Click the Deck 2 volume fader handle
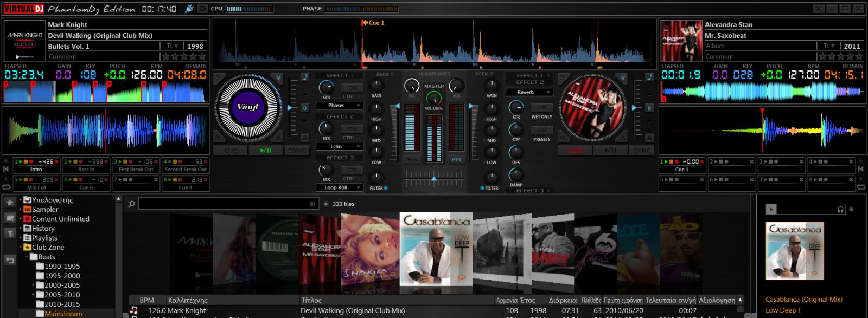The width and height of the screenshot is (868, 318). [x=472, y=106]
